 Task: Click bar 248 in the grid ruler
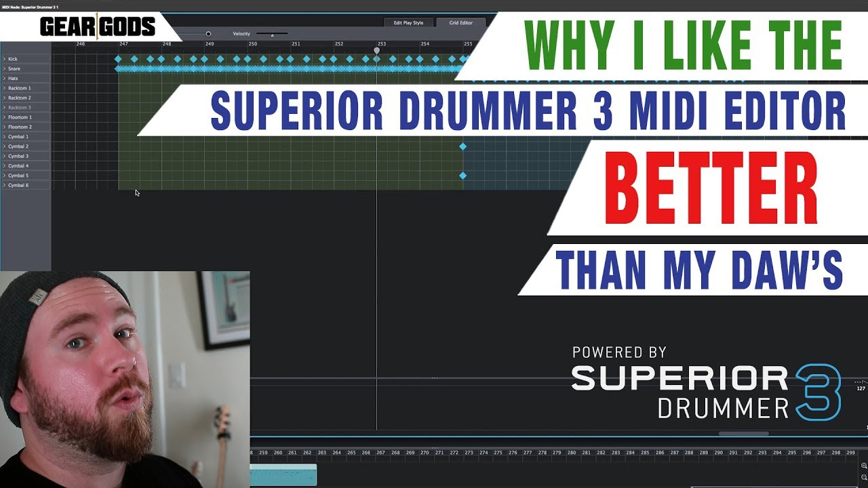[167, 44]
